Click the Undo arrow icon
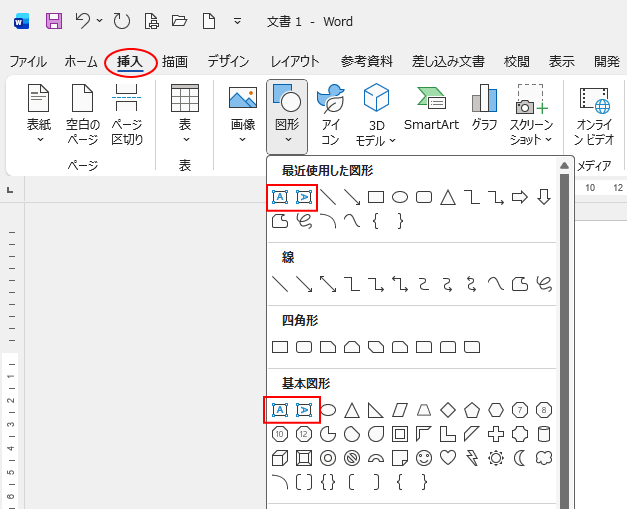Image resolution: width=627 pixels, height=509 pixels. (83, 20)
